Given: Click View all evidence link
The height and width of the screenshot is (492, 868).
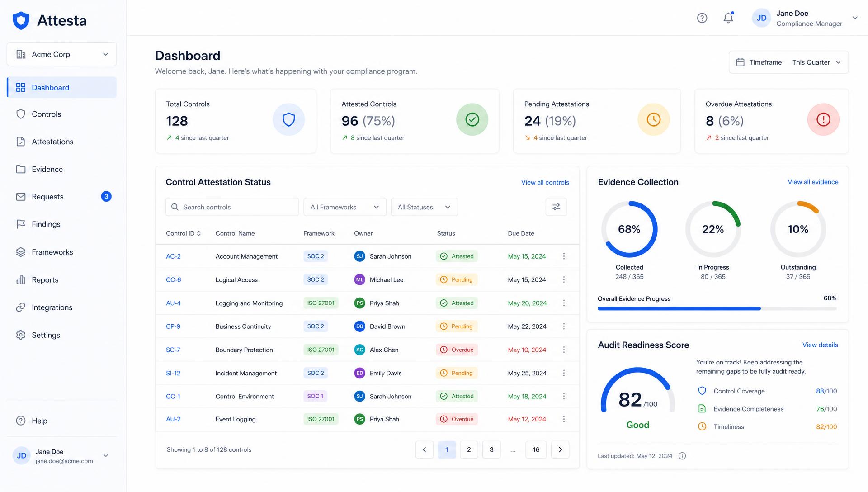Looking at the screenshot, I should [x=813, y=182].
